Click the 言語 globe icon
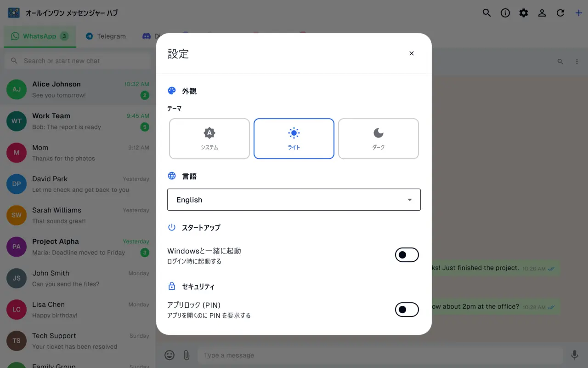This screenshot has height=368, width=588. (172, 176)
